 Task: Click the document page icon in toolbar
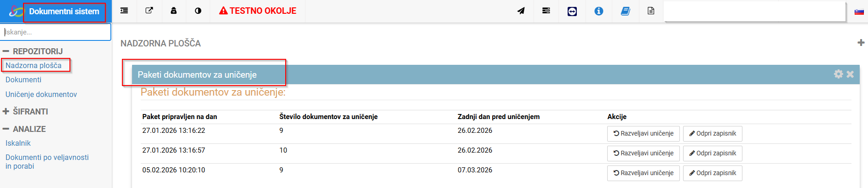click(651, 11)
